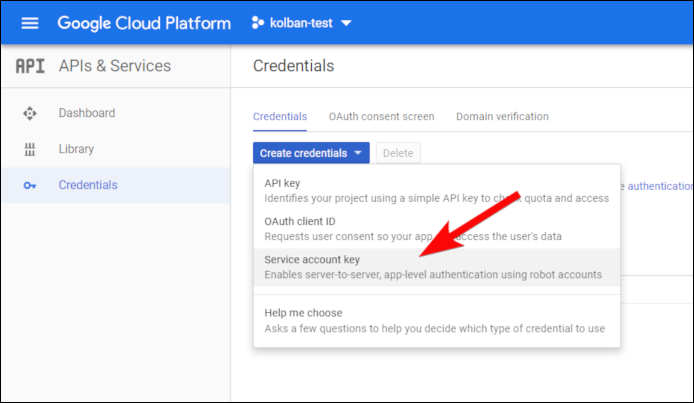694x403 pixels.
Task: Select Help me choose option
Action: pos(437,321)
